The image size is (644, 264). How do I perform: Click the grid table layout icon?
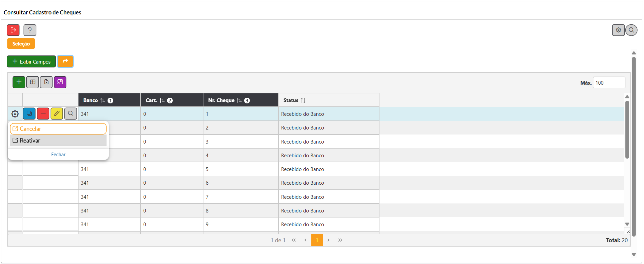pos(32,82)
